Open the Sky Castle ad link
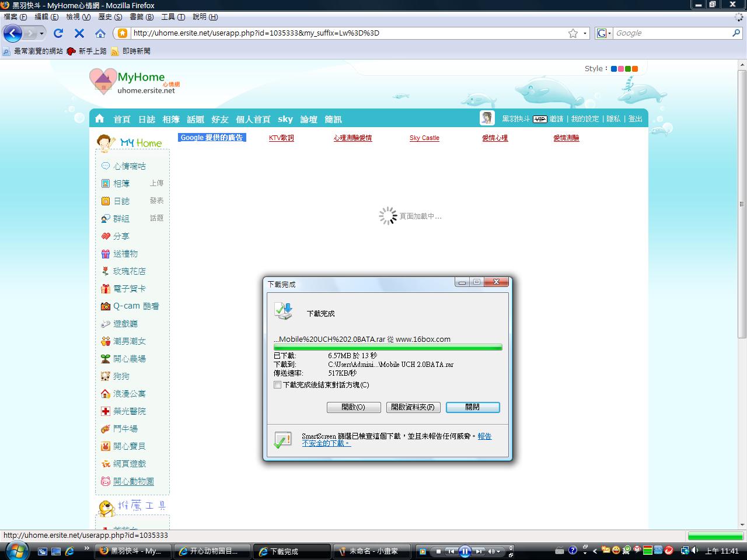The image size is (747, 560). (x=424, y=138)
